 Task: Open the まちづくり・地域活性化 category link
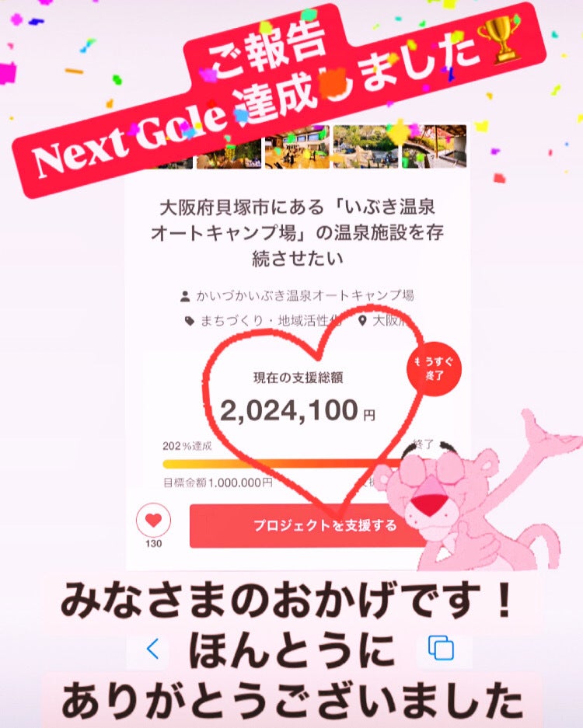click(x=271, y=321)
